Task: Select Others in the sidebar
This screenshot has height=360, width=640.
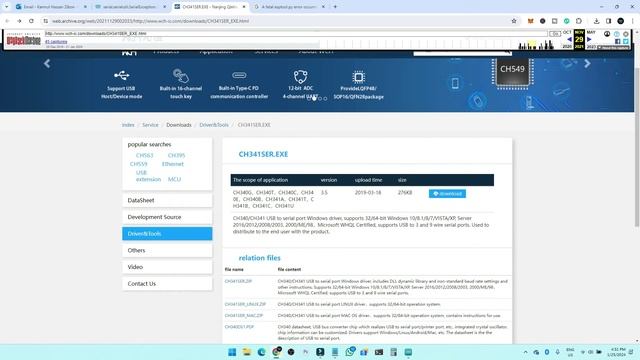Action: (x=167, y=250)
